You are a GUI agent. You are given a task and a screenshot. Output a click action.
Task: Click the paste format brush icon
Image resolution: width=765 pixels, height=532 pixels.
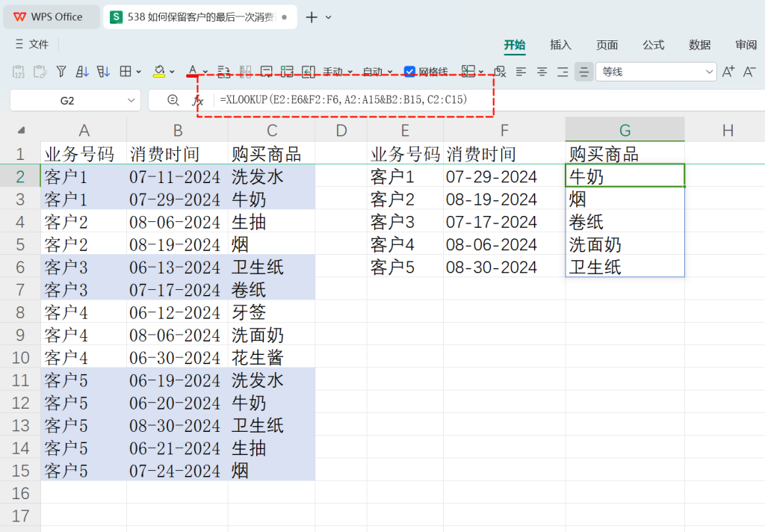(40, 72)
